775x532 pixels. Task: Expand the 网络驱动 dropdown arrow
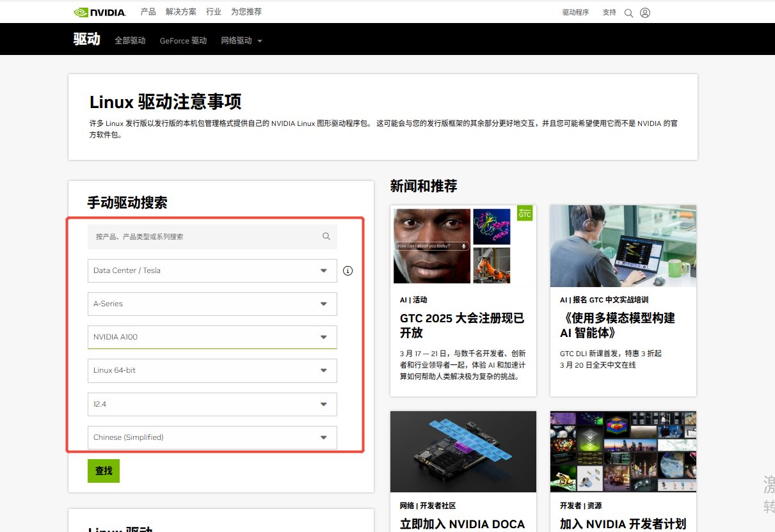260,41
